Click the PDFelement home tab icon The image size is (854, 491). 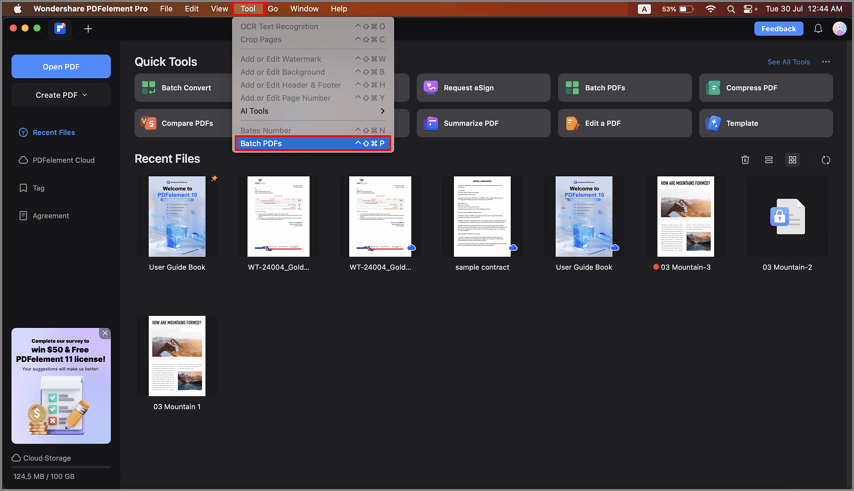tap(60, 28)
